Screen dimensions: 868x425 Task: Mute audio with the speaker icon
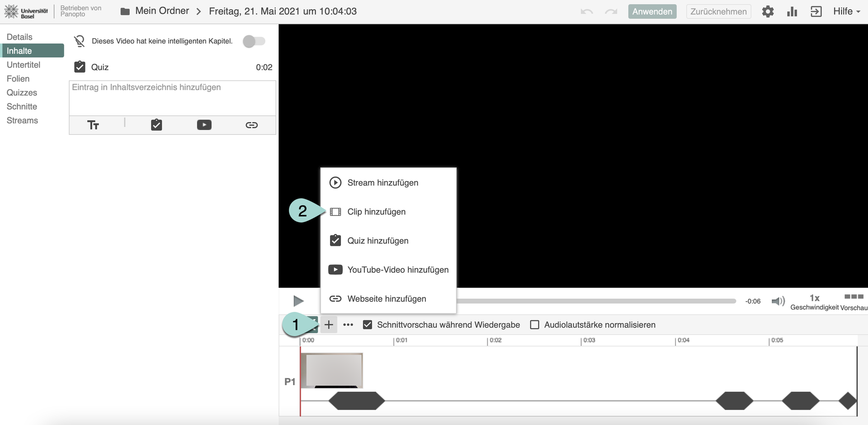point(778,301)
